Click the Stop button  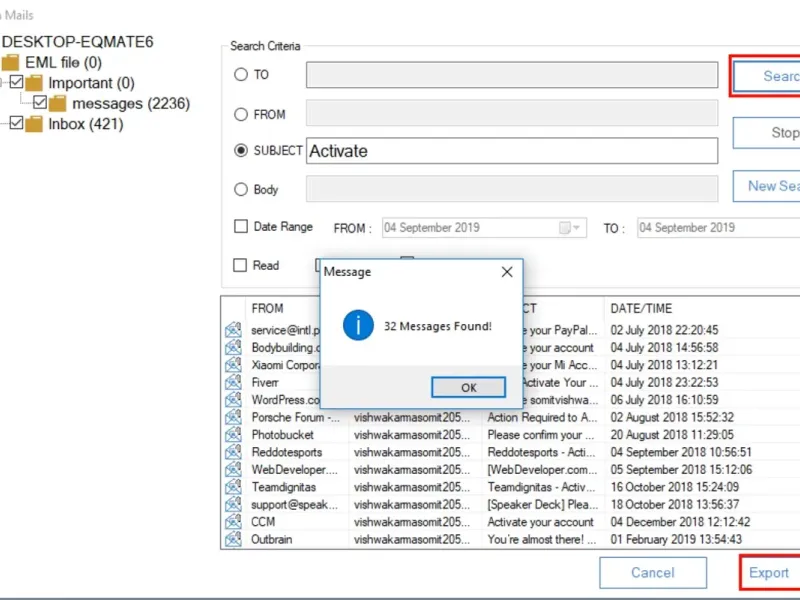tap(766, 133)
